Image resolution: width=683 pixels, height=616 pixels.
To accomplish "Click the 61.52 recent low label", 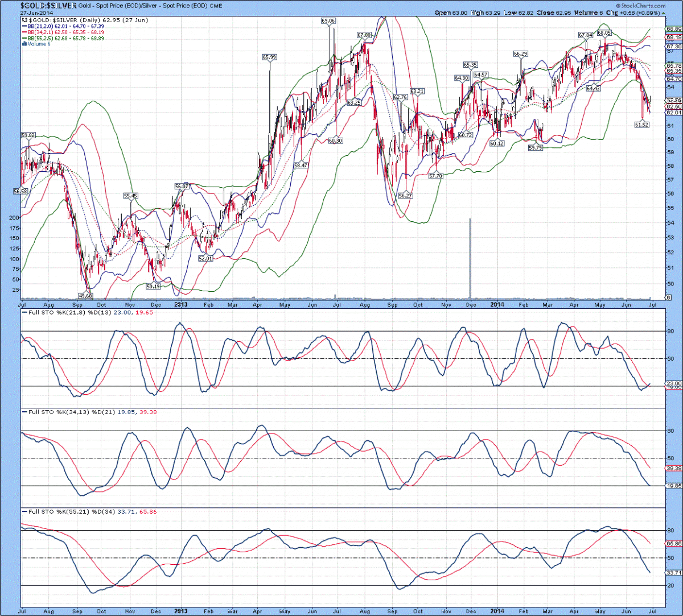I will (x=642, y=124).
